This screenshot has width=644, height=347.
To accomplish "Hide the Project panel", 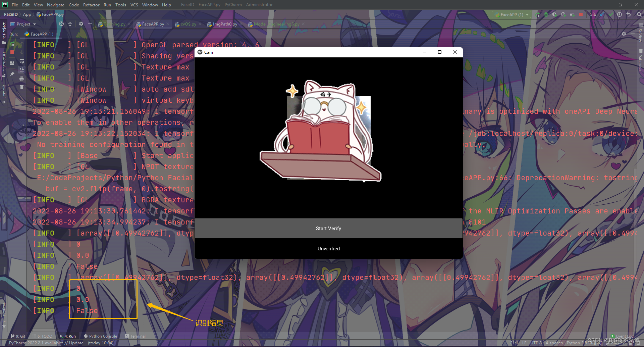I will [x=90, y=24].
